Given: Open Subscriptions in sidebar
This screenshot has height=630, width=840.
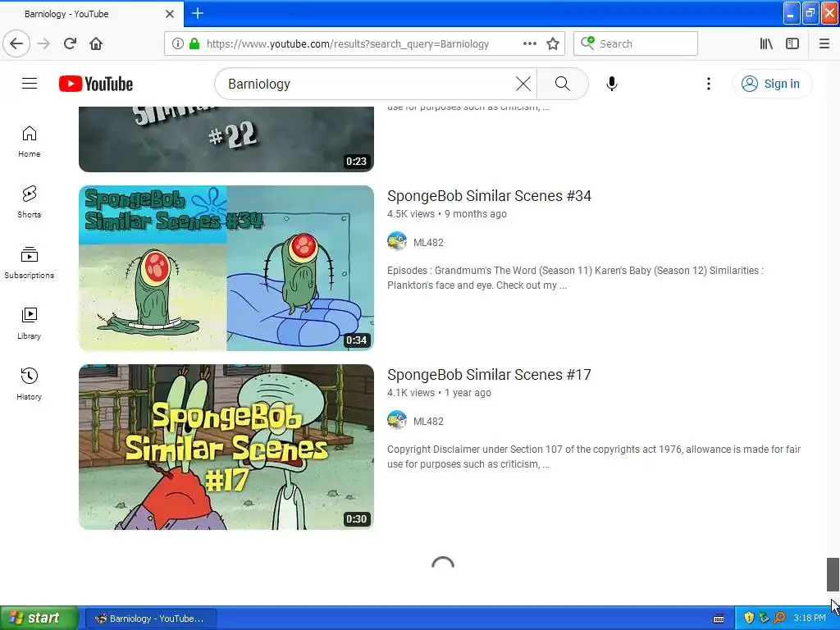Looking at the screenshot, I should tap(29, 263).
